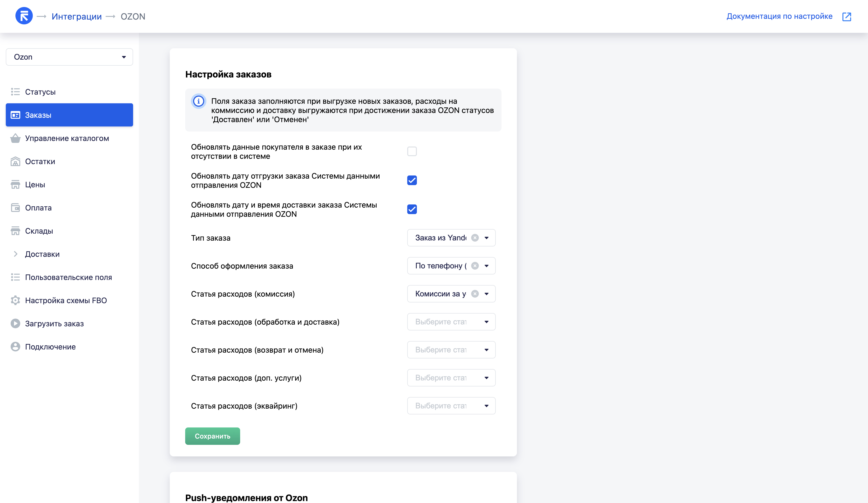Open Статья расходов (эквайринг) dropdown

[x=451, y=406]
